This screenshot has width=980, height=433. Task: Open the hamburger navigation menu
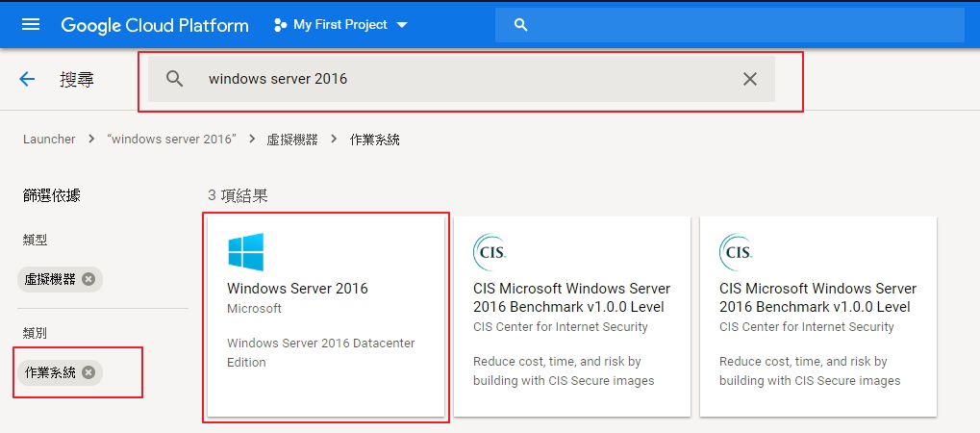[31, 24]
